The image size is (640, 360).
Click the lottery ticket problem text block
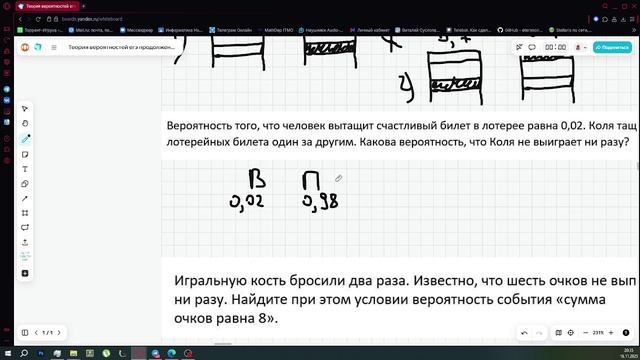click(x=401, y=134)
